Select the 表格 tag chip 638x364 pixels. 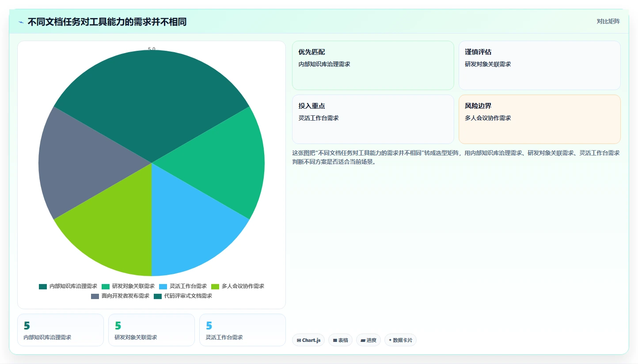[x=340, y=340]
